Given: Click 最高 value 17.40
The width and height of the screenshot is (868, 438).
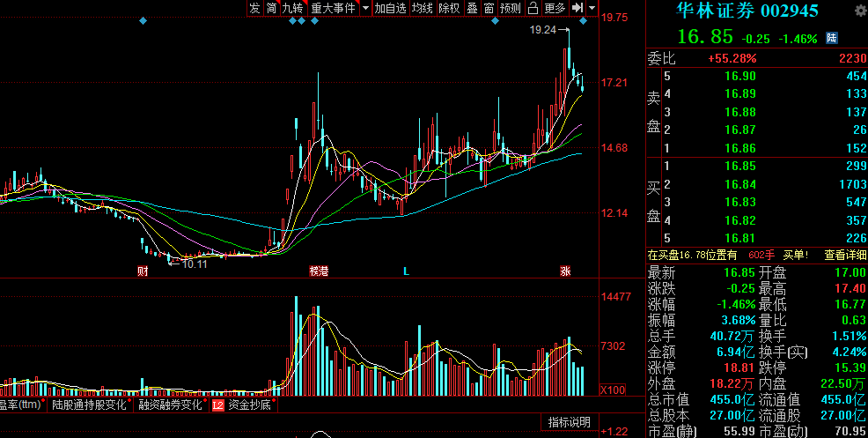Looking at the screenshot, I should pos(852,288).
